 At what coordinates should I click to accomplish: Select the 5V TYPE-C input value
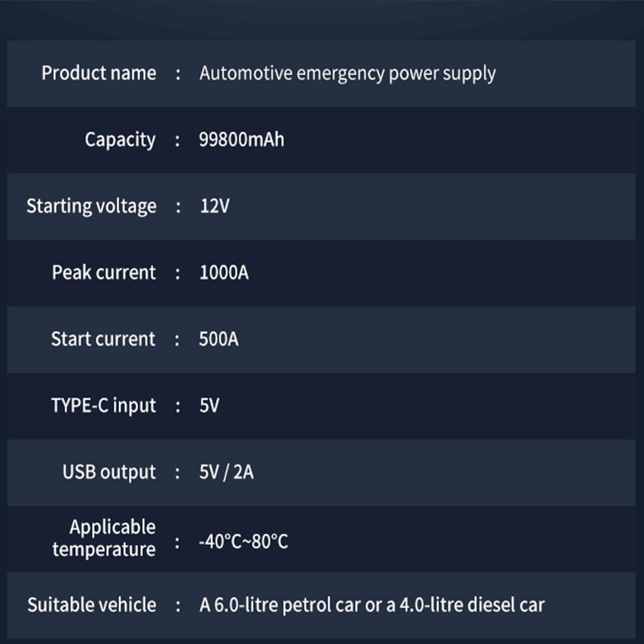tap(209, 406)
